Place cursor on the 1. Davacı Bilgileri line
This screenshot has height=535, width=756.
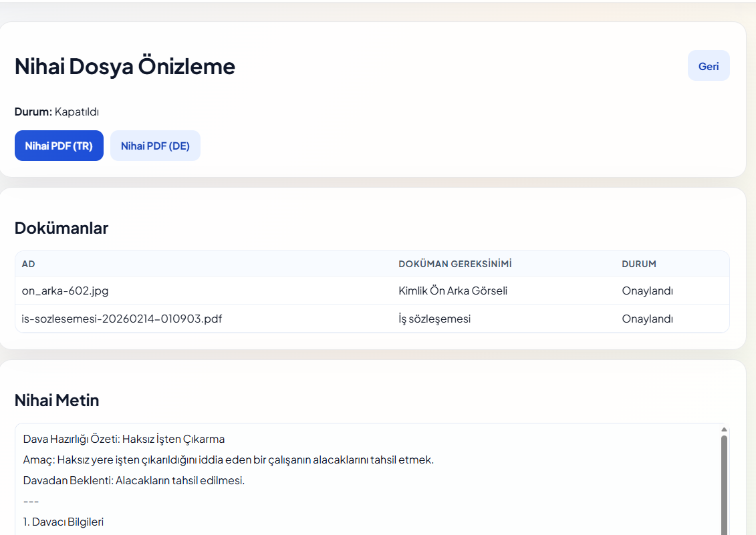click(64, 522)
